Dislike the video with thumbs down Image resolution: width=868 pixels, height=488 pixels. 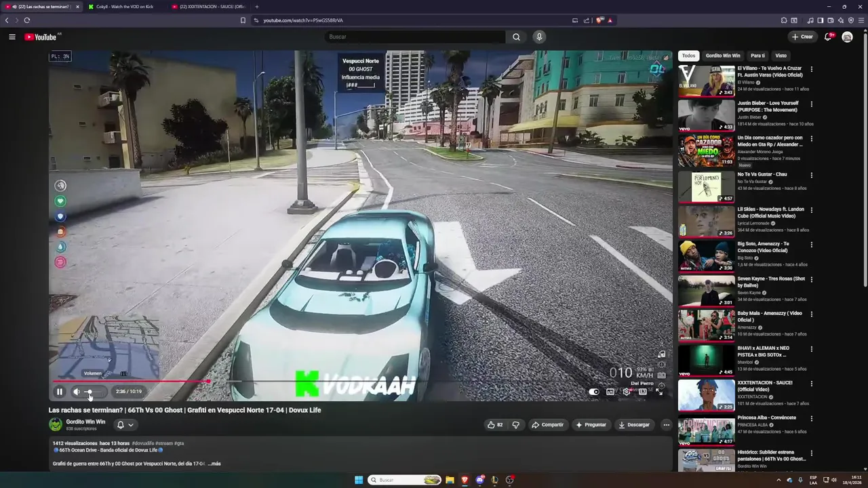[516, 425]
